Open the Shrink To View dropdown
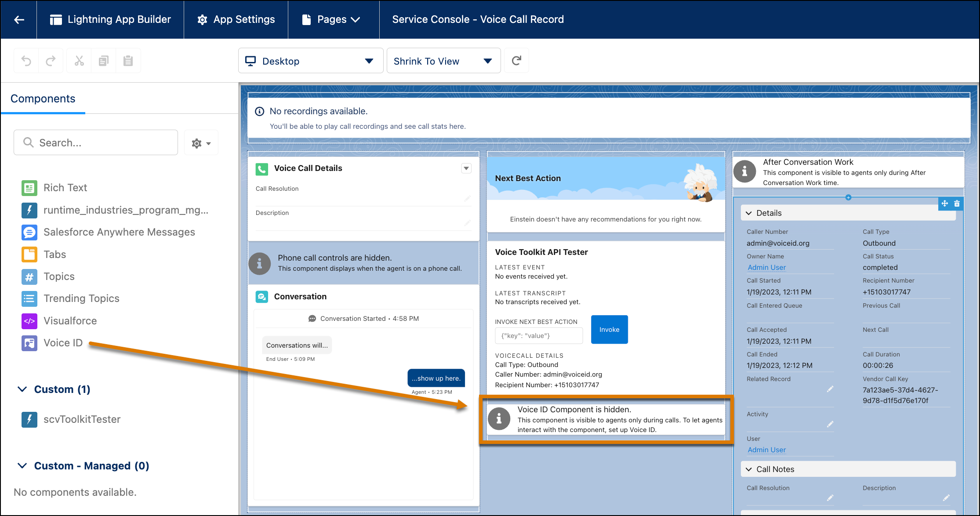 tap(443, 61)
